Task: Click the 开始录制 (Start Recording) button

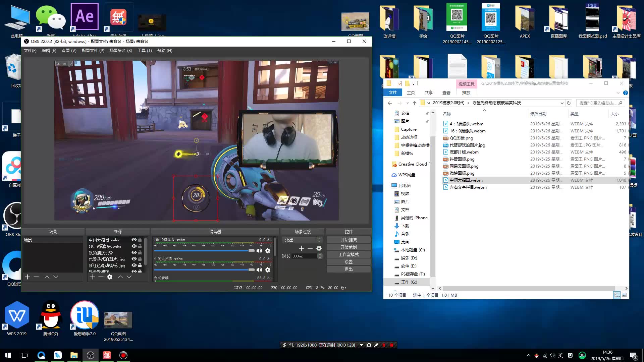Action: coord(348,247)
